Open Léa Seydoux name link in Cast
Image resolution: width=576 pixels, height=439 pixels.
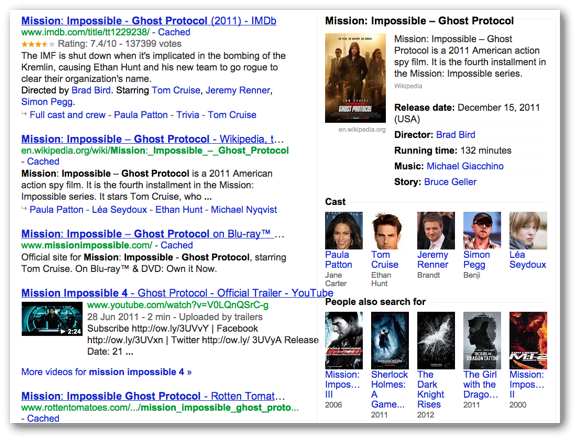pos(528,260)
